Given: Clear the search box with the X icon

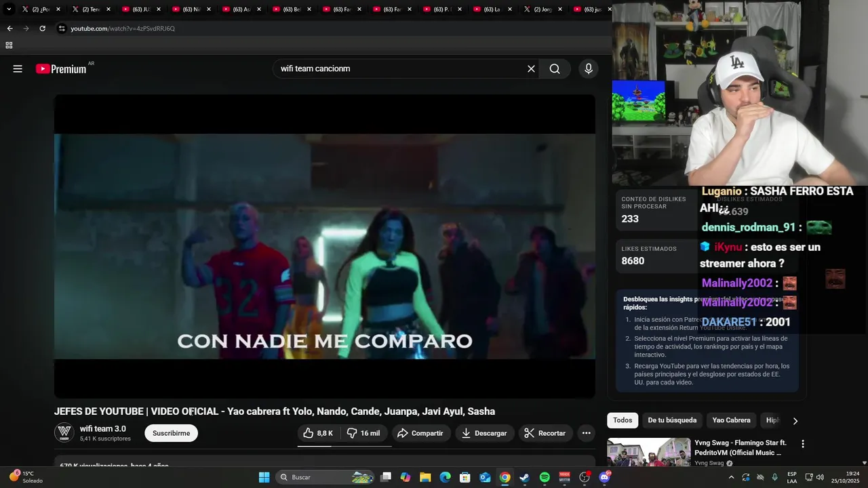Looking at the screenshot, I should click(x=531, y=68).
